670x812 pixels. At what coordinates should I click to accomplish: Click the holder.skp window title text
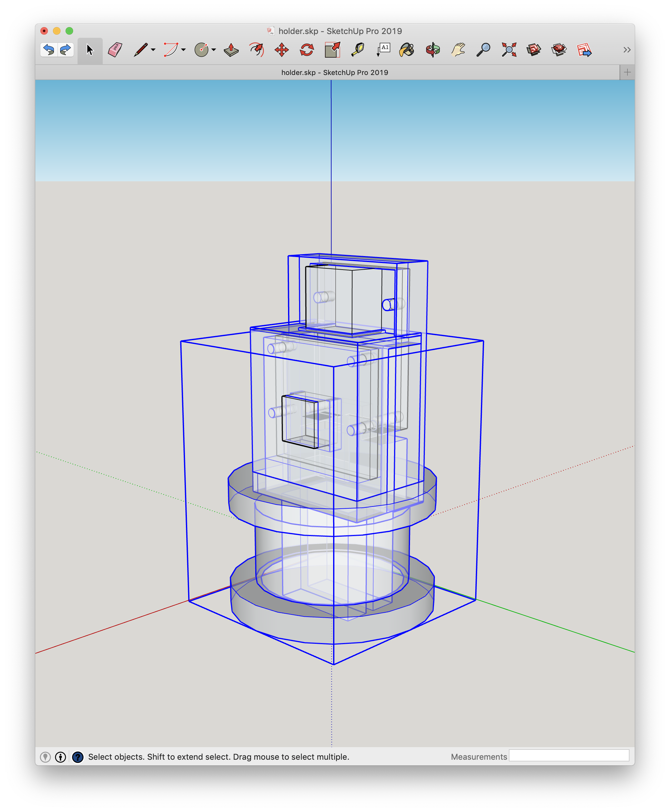340,31
